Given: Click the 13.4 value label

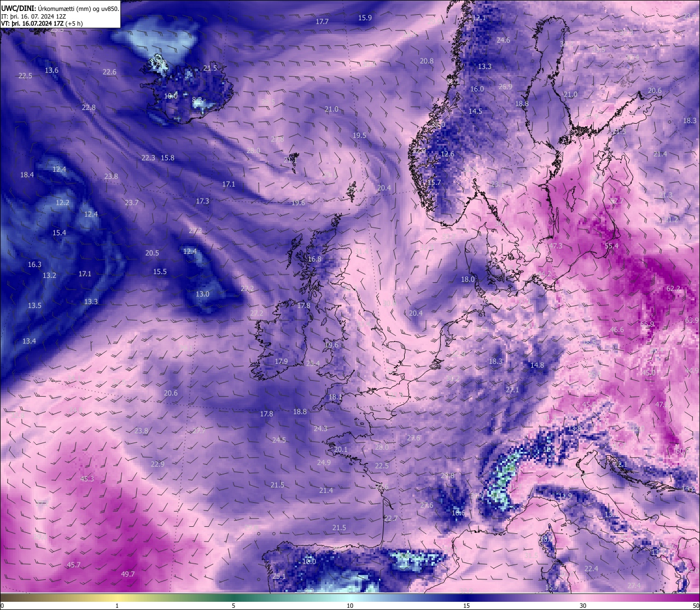Looking at the screenshot, I should tap(29, 341).
